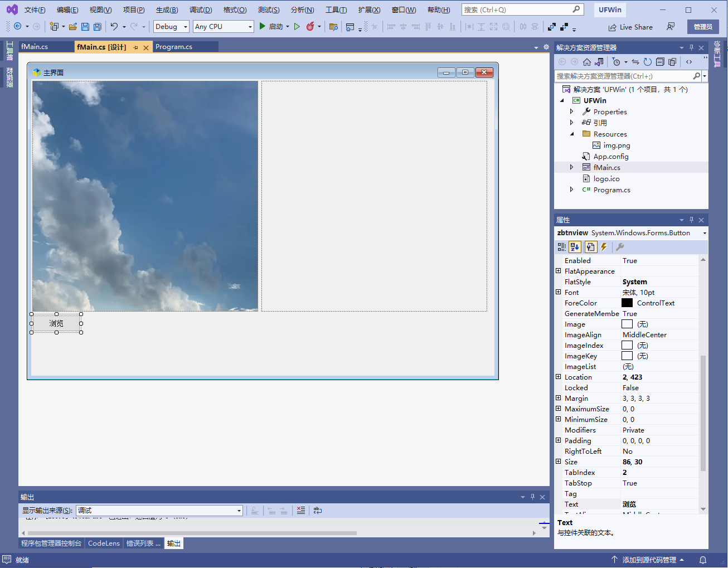
Task: Start without debugging using hollow green arrow
Action: pyautogui.click(x=297, y=26)
